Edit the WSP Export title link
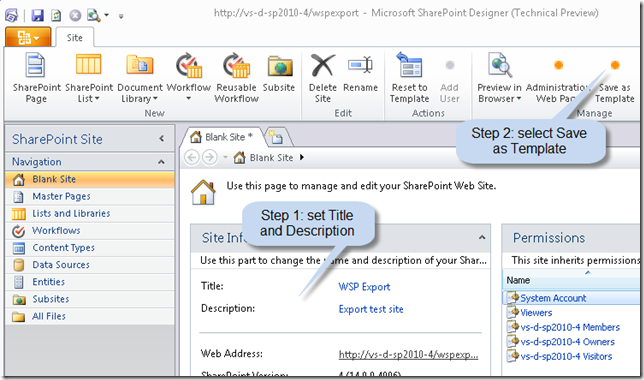644x380 pixels. pyautogui.click(x=364, y=287)
